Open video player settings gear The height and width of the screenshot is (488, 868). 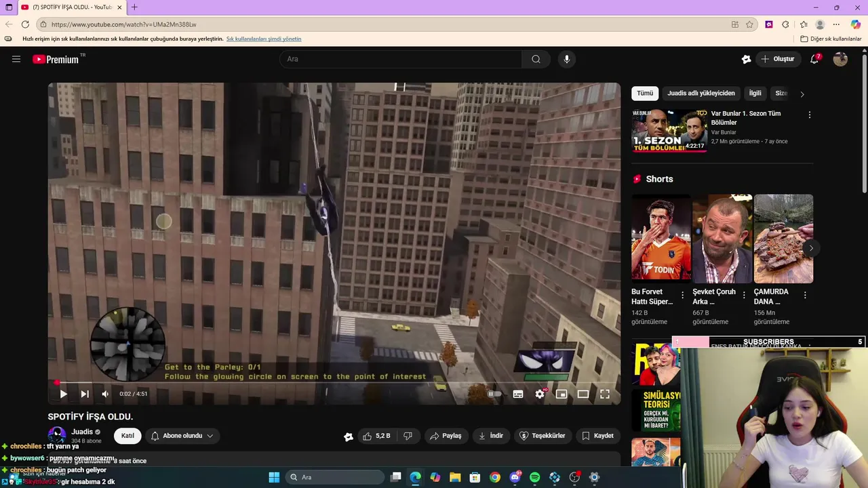(x=540, y=394)
